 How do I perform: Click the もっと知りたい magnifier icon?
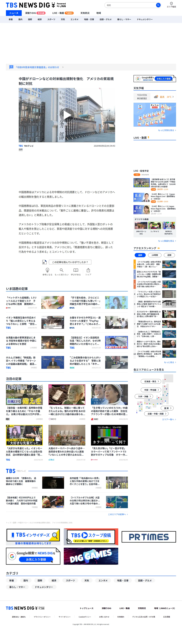62,270
